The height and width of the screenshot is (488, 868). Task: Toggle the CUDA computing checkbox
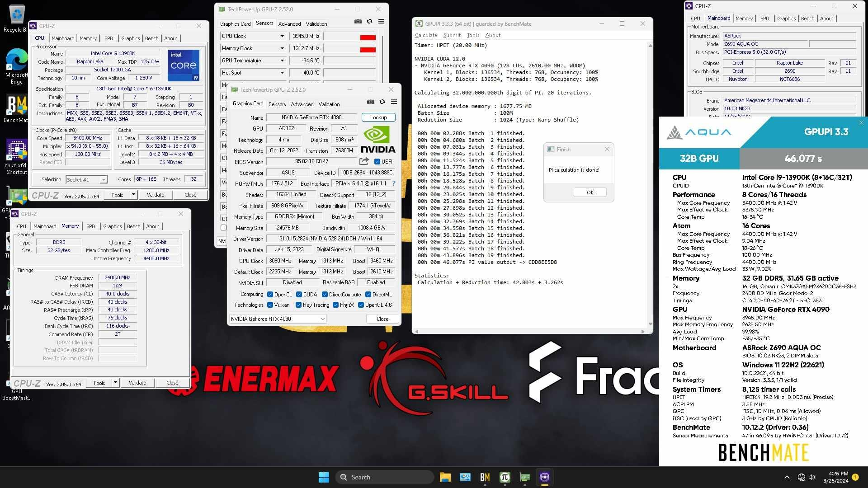(299, 295)
